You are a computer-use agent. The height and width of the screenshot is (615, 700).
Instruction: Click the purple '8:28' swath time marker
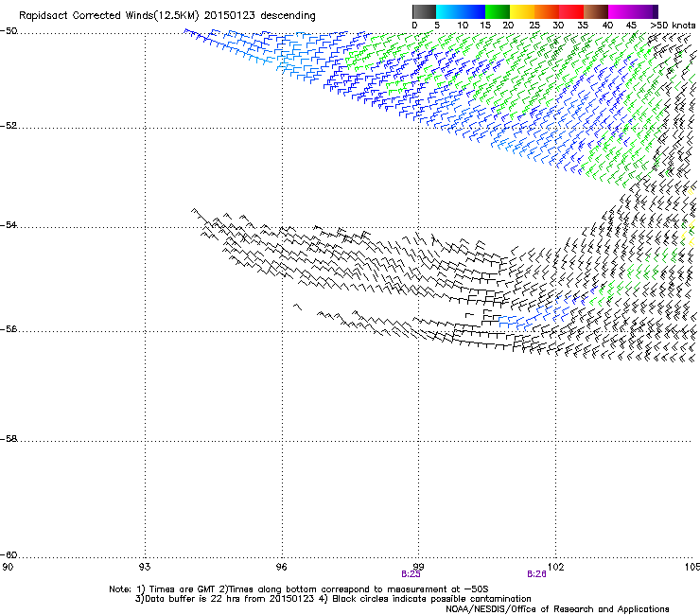tap(536, 574)
